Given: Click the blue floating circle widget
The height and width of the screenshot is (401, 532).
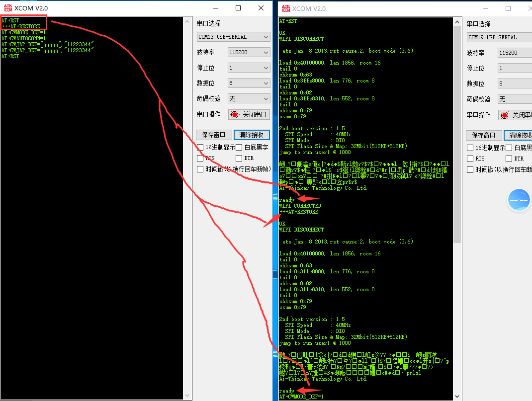Looking at the screenshot, I should (x=519, y=200).
